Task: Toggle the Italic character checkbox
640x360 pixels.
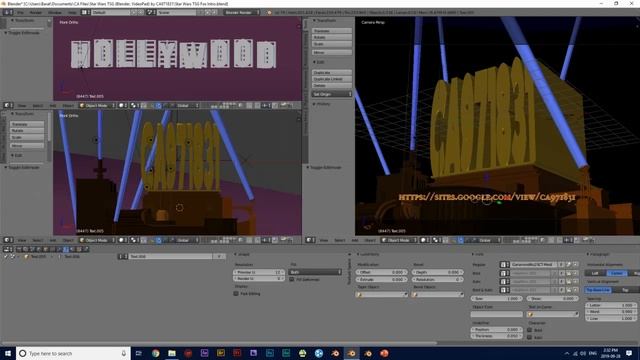Action: pos(530,337)
